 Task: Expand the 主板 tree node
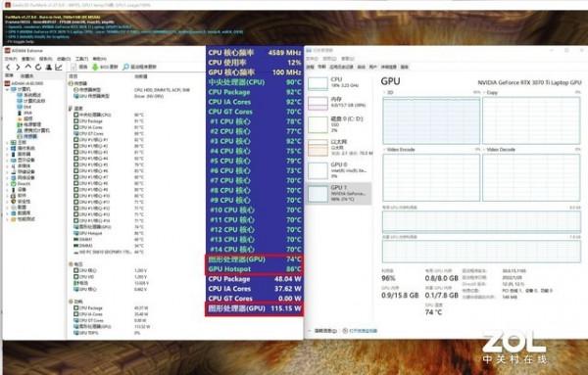point(7,142)
